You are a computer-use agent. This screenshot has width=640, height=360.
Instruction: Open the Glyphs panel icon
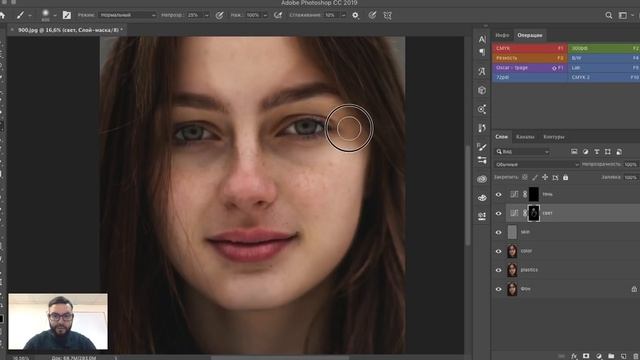pos(482,71)
